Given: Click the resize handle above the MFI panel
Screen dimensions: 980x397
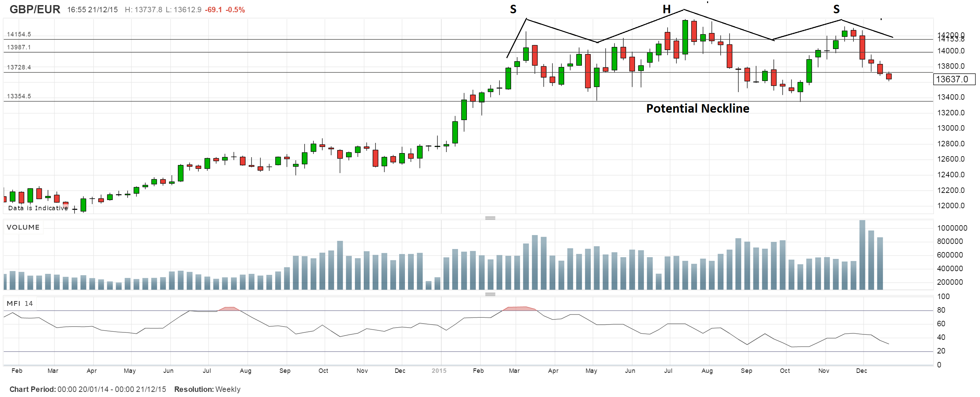Looking at the screenshot, I should click(x=490, y=294).
